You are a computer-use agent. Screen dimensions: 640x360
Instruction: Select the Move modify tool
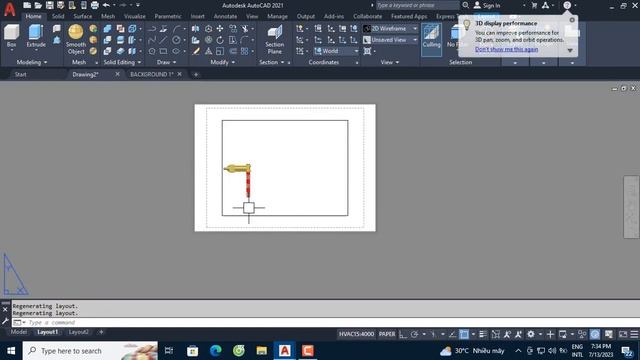pyautogui.click(x=220, y=29)
